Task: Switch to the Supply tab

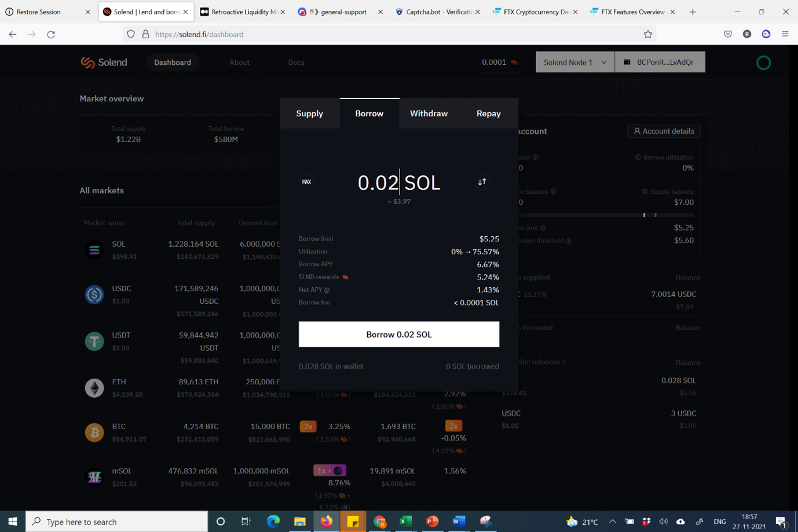Action: 309,113
